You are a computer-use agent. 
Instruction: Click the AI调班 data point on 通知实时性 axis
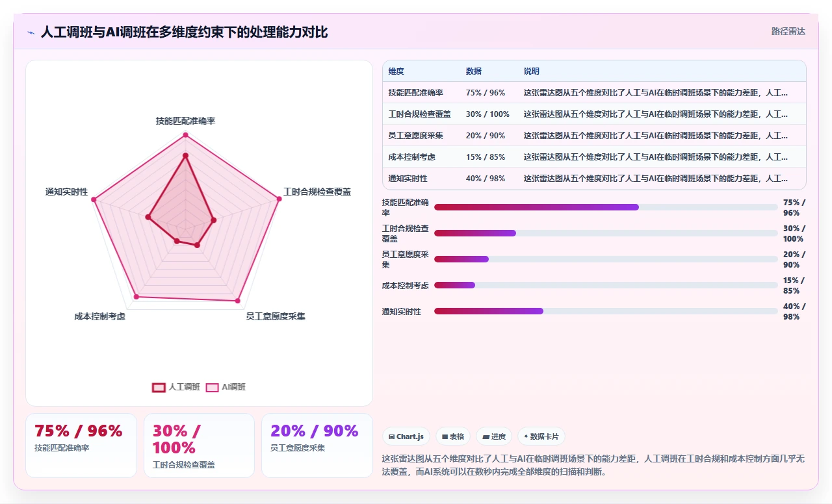pos(94,200)
